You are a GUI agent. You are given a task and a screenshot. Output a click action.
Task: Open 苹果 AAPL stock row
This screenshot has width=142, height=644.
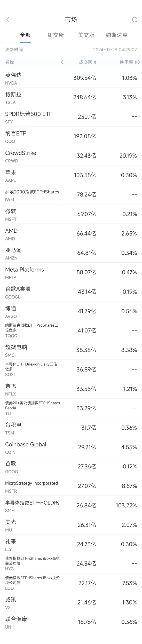[x=71, y=175]
